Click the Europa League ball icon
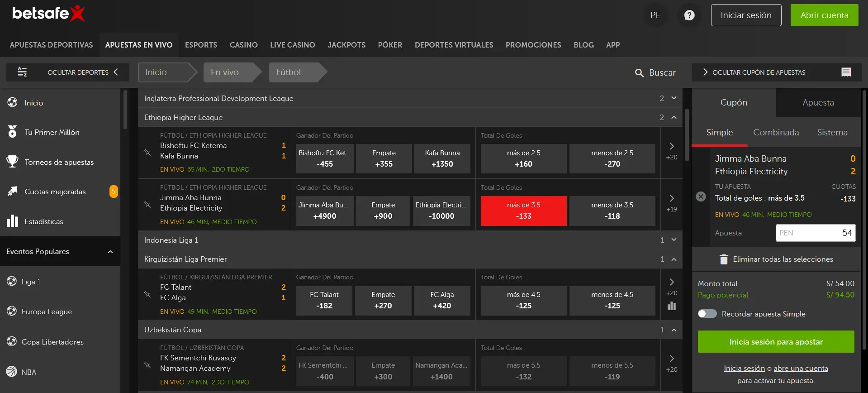This screenshot has height=393, width=868. point(11,311)
